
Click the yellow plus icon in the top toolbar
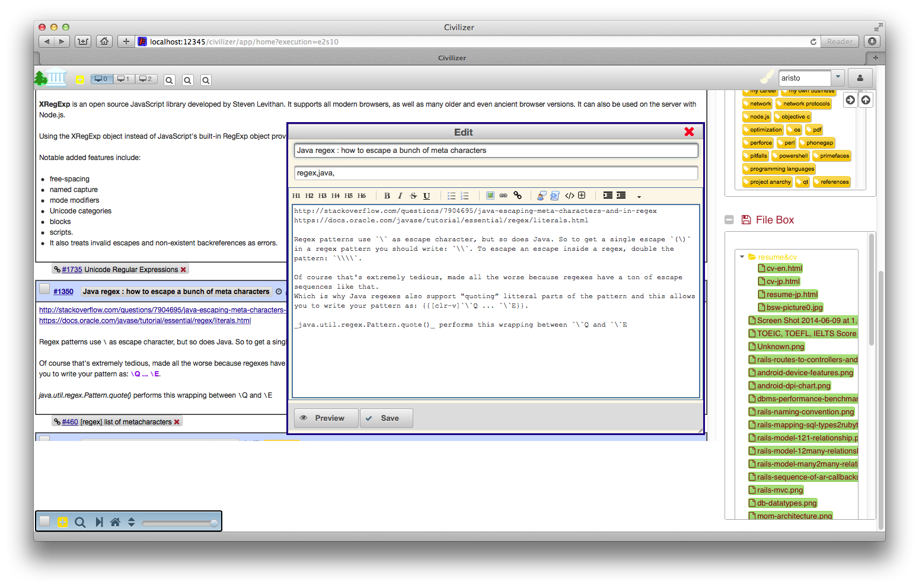tap(80, 79)
